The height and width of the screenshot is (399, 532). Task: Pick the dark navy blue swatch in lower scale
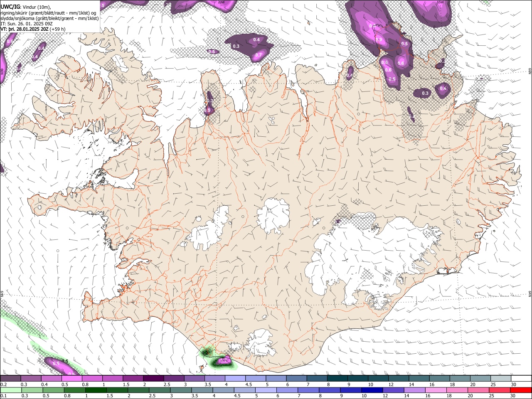pos(371,390)
